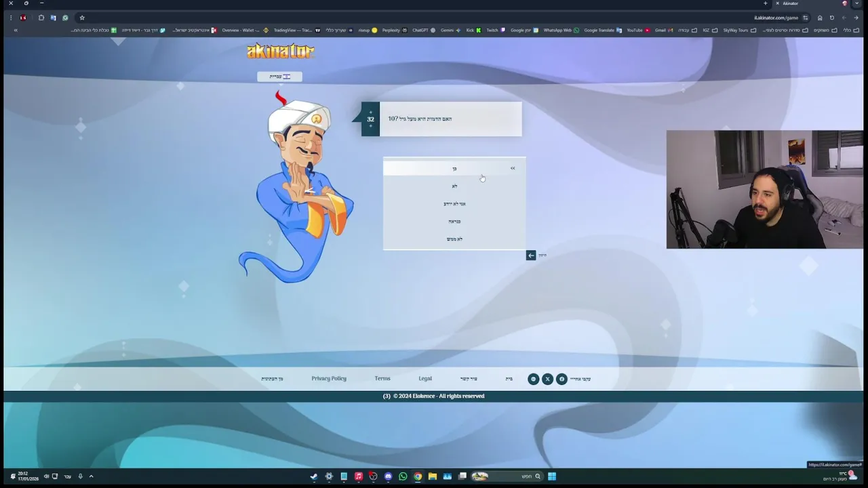Open volume control in the system tray
The height and width of the screenshot is (488, 868).
tap(46, 476)
